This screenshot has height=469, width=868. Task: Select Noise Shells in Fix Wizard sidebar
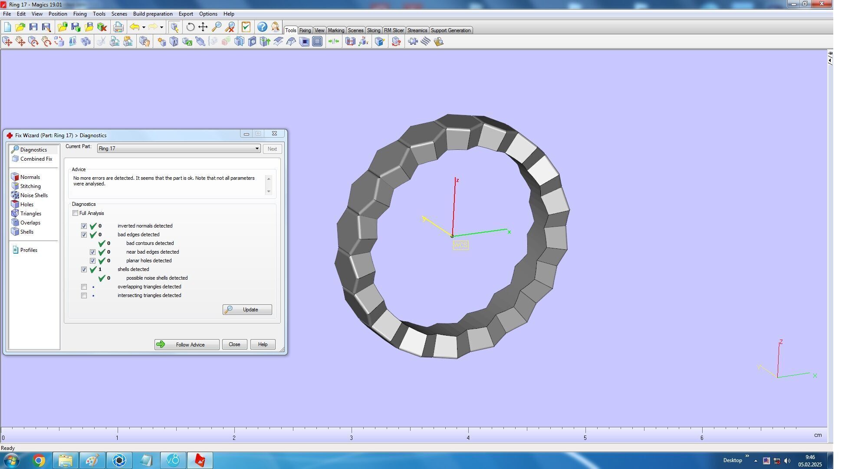point(30,195)
